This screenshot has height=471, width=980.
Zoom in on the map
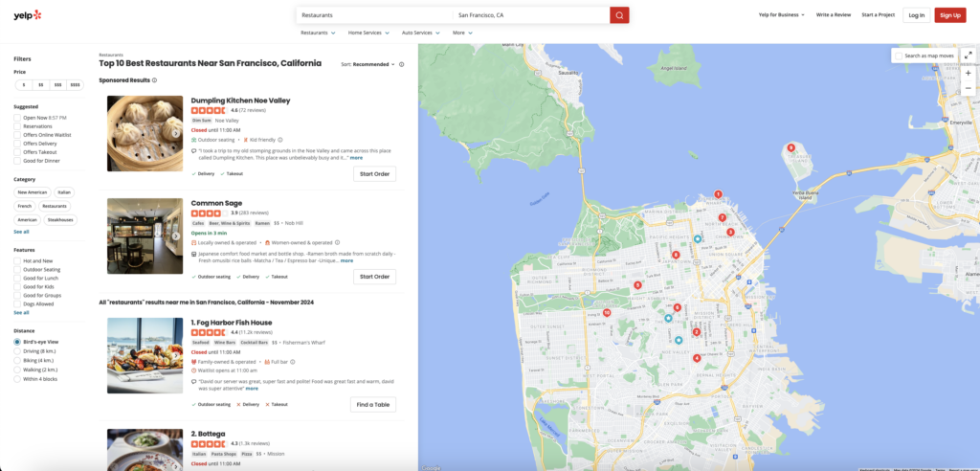click(969, 73)
